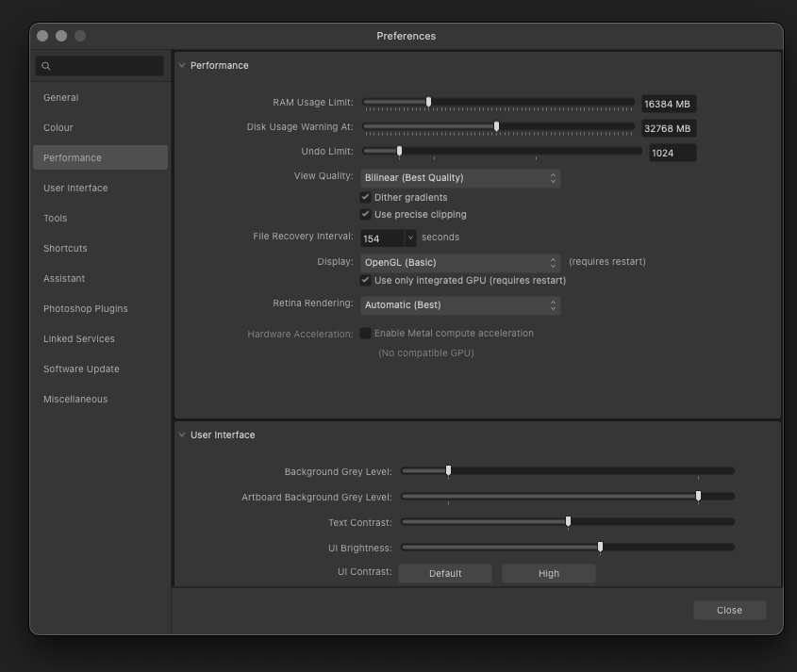Open Photoshop Plugins preferences

[86, 309]
